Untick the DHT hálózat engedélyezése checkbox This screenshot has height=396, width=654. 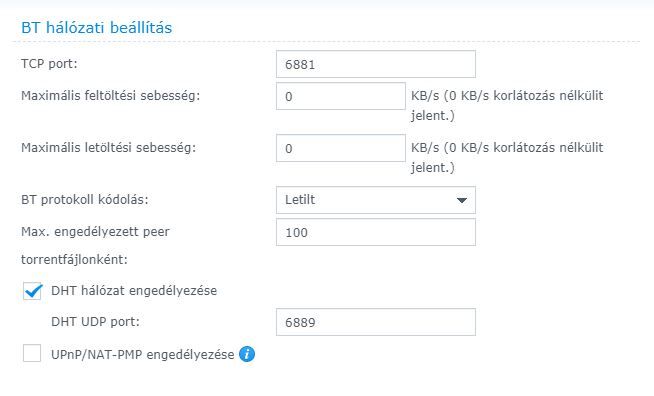[x=32, y=291]
